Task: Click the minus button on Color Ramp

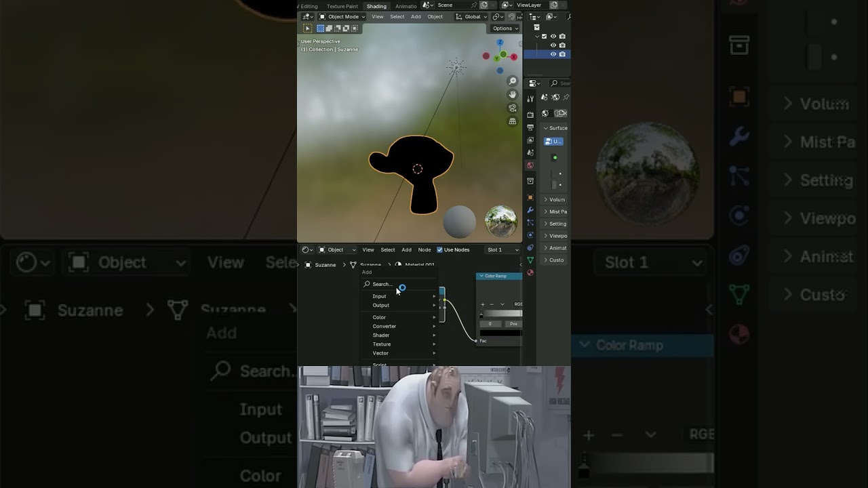Action: tap(492, 304)
